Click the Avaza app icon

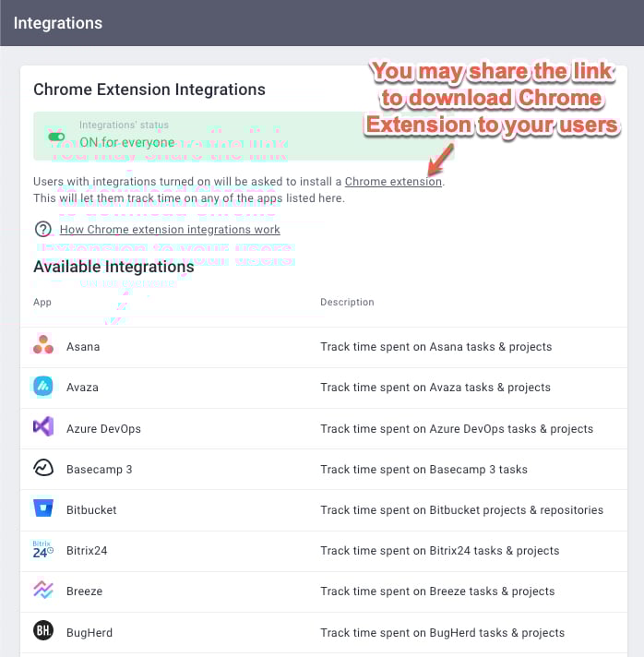43,387
